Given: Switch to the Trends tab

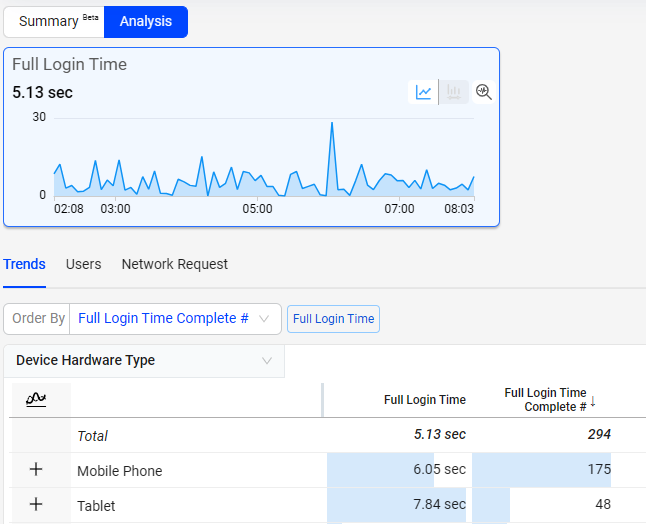Looking at the screenshot, I should click(24, 264).
